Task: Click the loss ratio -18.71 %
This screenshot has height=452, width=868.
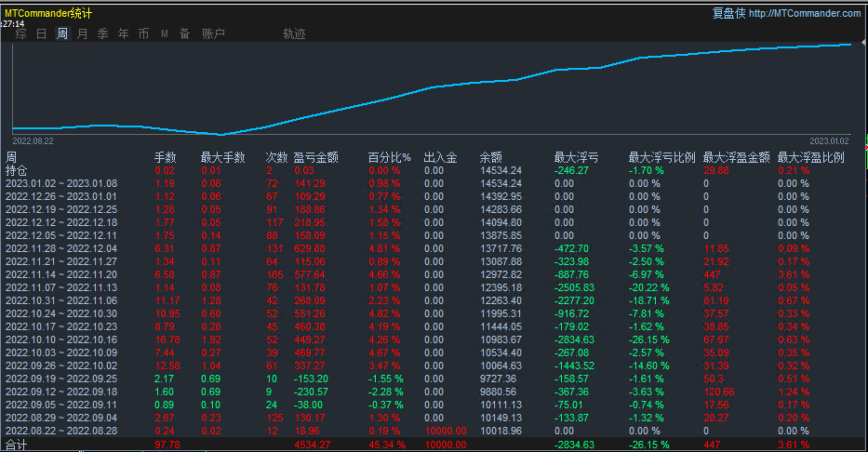Action: [648, 300]
